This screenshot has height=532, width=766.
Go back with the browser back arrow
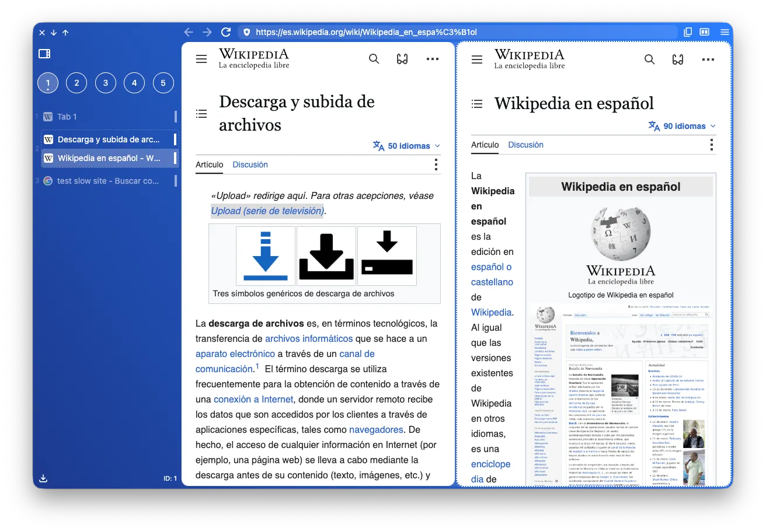pyautogui.click(x=188, y=32)
